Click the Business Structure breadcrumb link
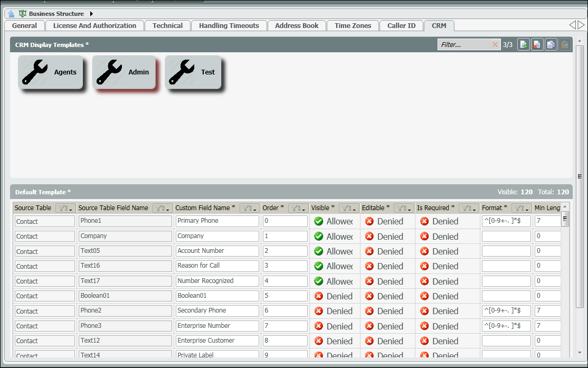The height and width of the screenshot is (368, 588). 56,14
